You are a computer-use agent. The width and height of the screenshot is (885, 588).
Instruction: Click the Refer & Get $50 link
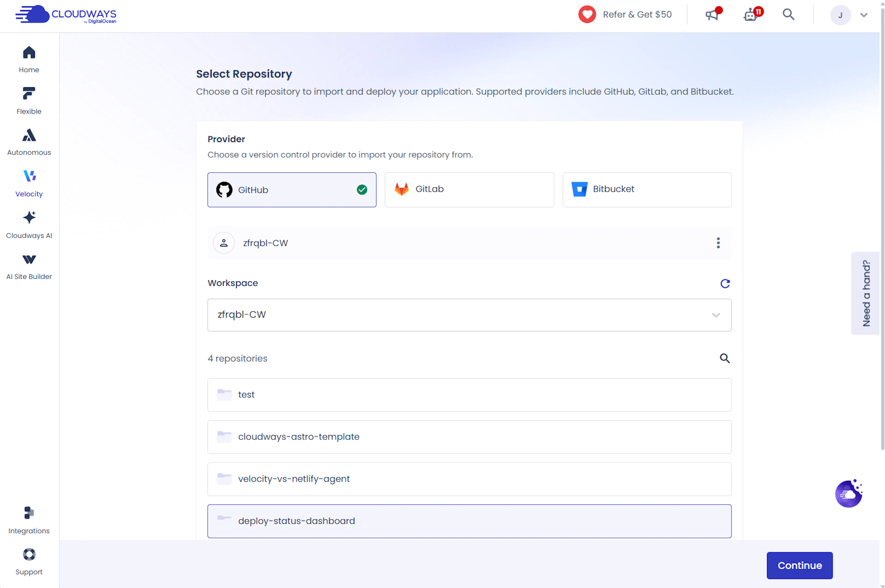coord(637,15)
